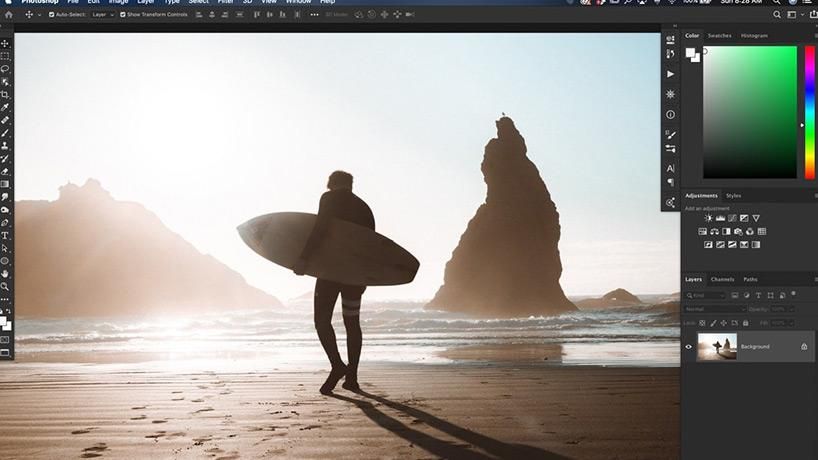The image size is (818, 460).
Task: Pick a color in the green color field
Action: click(750, 113)
